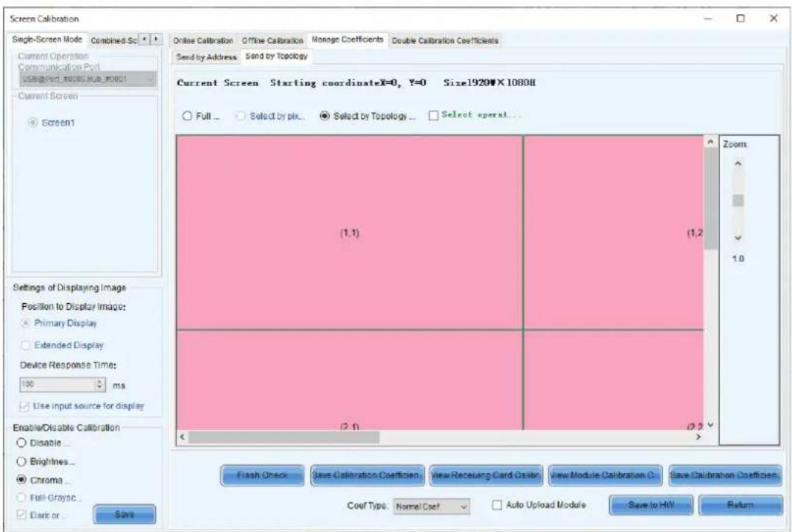Image resolution: width=792 pixels, height=532 pixels.
Task: Choose Select by pixel radio option
Action: [x=241, y=116]
